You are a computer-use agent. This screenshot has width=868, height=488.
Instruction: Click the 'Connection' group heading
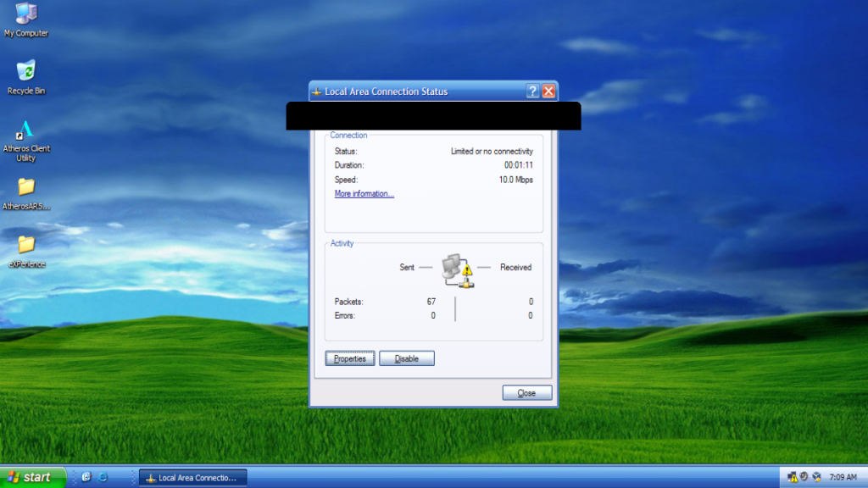click(348, 135)
